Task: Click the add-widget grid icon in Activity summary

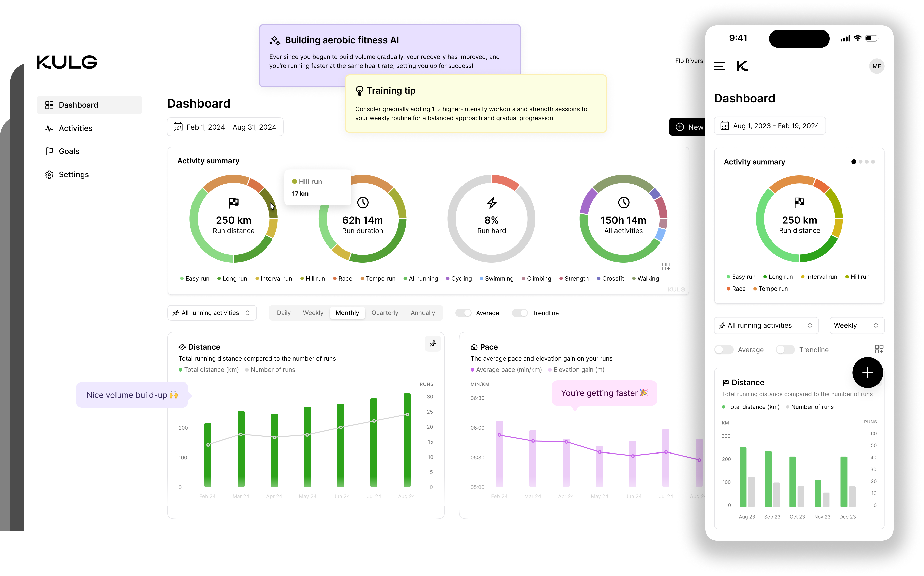Action: coord(666,266)
